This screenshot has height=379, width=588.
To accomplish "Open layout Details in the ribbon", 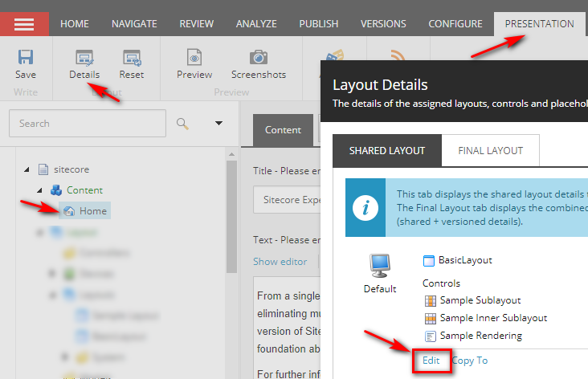I will 84,64.
